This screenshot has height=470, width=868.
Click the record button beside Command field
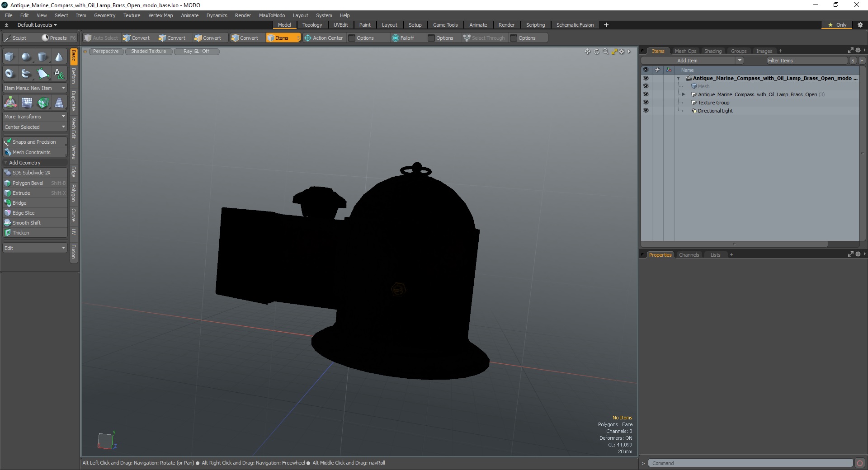point(860,463)
